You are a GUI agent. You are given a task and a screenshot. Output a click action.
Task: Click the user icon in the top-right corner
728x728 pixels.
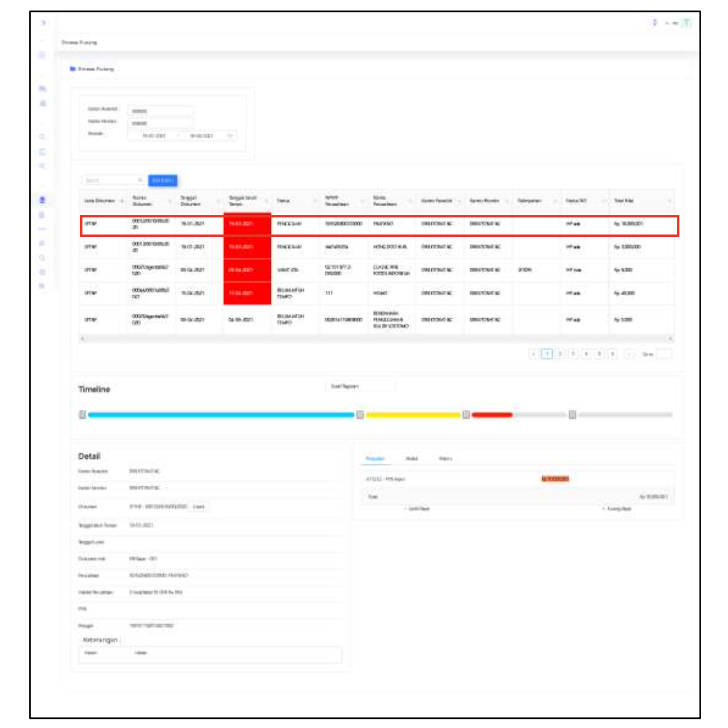click(x=687, y=23)
